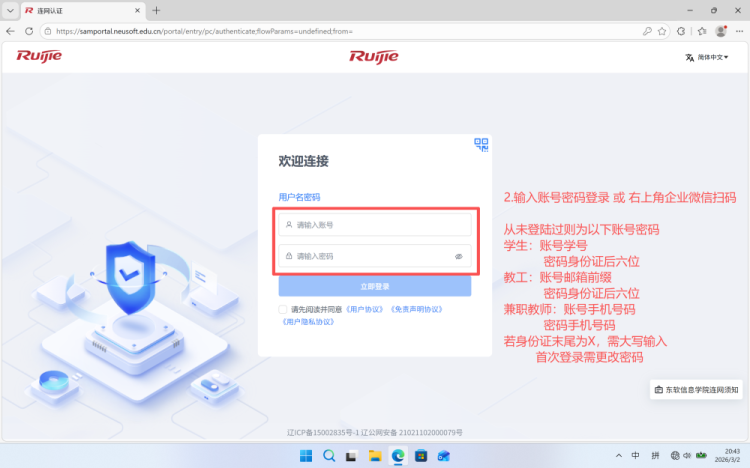This screenshot has width=750, height=468.
Task: Open a new browser tab
Action: pyautogui.click(x=156, y=10)
